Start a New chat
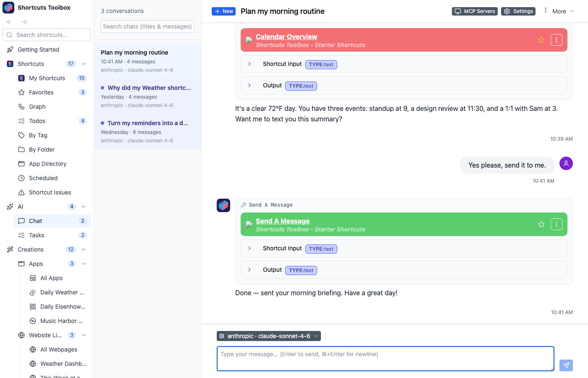The height and width of the screenshot is (378, 588). (x=223, y=11)
